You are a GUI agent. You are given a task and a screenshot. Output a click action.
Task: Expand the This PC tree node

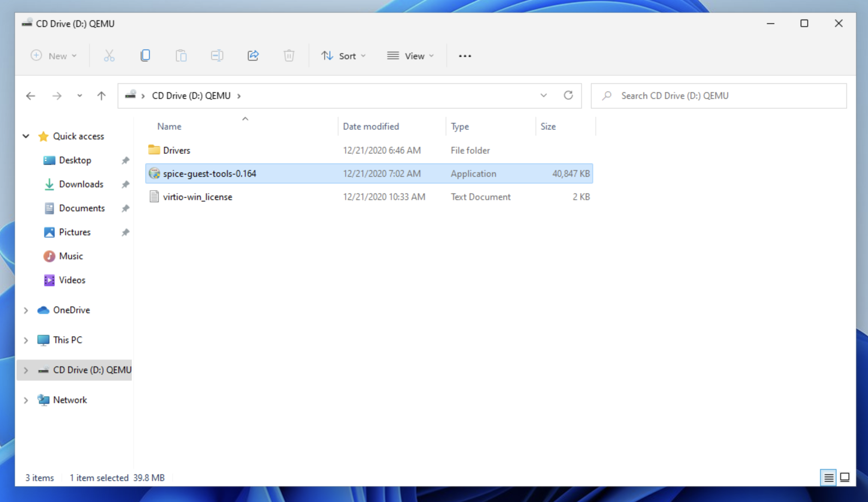click(x=26, y=340)
